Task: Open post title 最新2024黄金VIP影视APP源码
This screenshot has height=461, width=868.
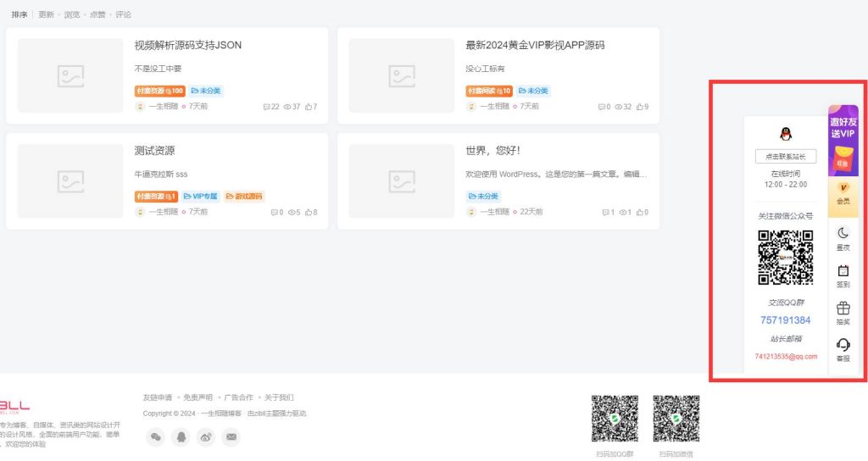Action: coord(535,46)
